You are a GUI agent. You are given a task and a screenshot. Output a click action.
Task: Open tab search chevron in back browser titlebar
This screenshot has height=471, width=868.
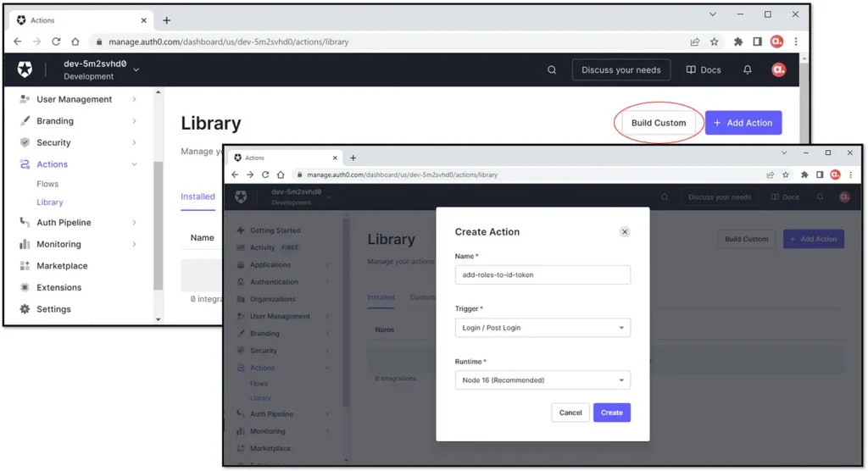tap(713, 14)
